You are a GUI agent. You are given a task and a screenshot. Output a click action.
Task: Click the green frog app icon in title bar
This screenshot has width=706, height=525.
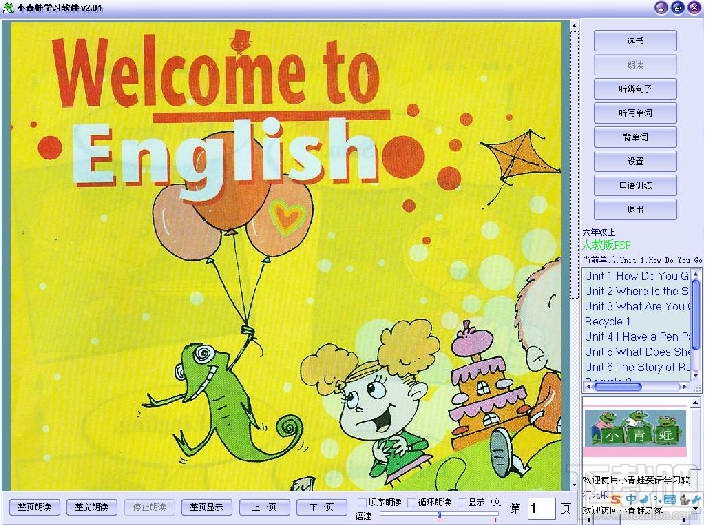(x=9, y=8)
